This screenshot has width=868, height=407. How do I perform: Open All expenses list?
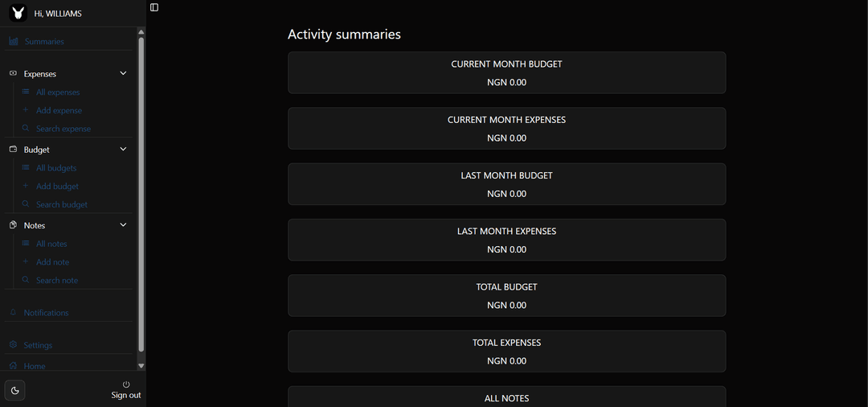point(57,92)
